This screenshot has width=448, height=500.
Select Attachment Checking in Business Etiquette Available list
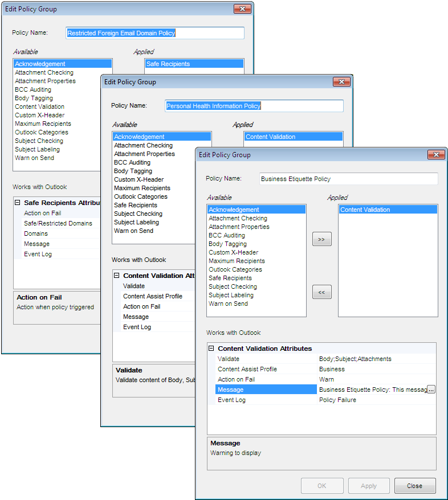click(x=256, y=218)
